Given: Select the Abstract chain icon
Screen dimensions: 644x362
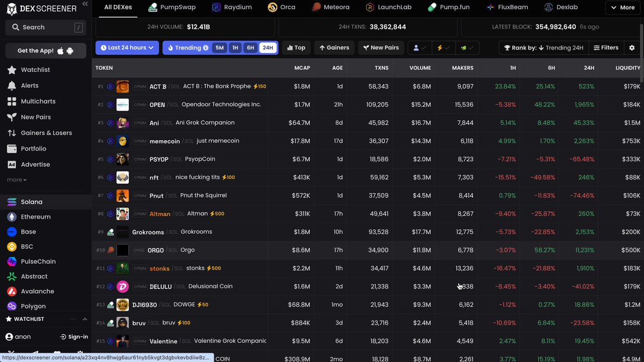Looking at the screenshot, I should 12,277.
